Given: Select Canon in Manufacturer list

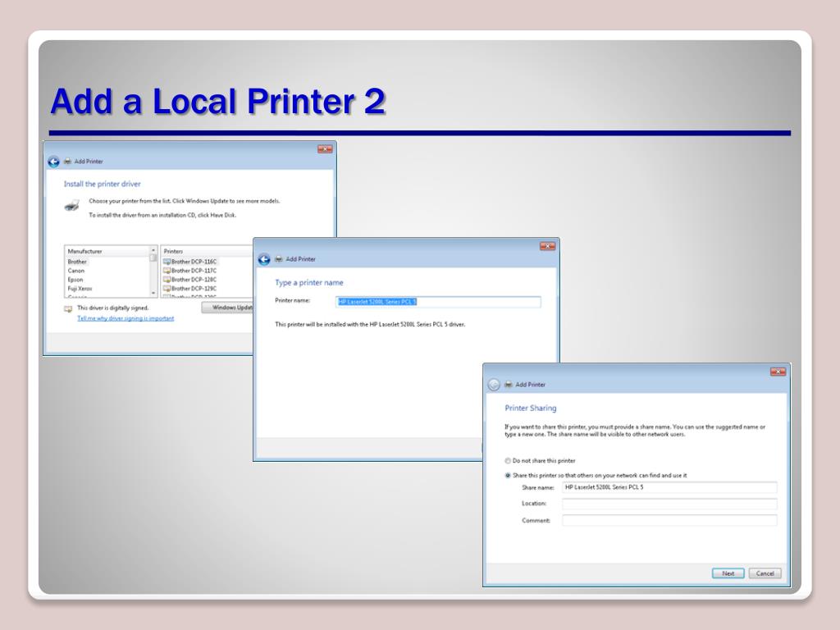Looking at the screenshot, I should [x=76, y=271].
